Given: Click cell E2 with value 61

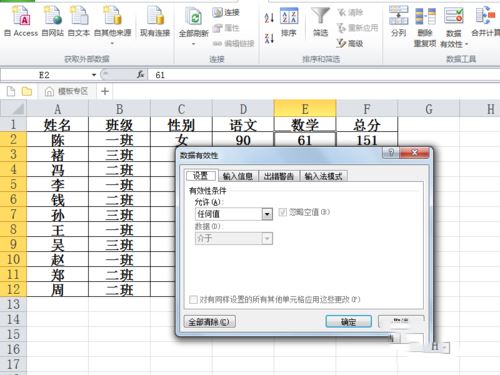Looking at the screenshot, I should click(x=305, y=139).
